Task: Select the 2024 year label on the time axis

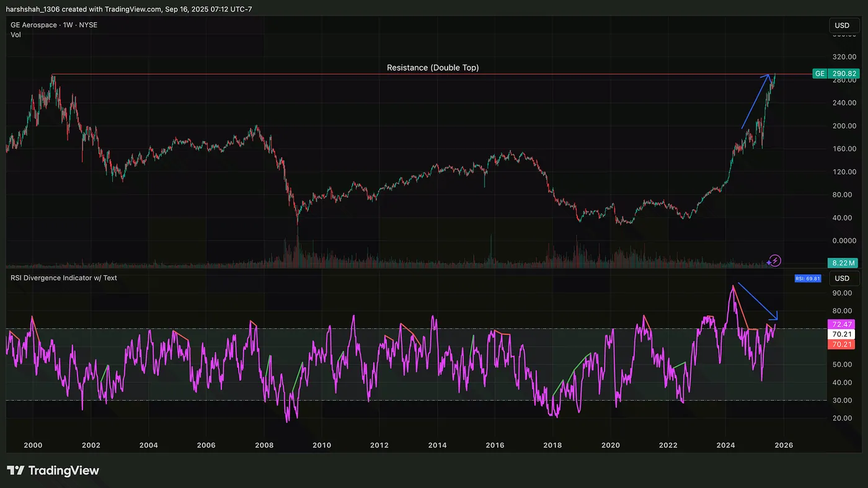Action: click(x=726, y=445)
